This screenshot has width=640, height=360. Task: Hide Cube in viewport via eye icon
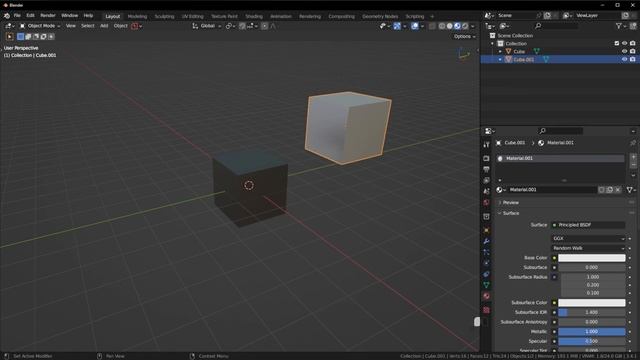(x=624, y=51)
